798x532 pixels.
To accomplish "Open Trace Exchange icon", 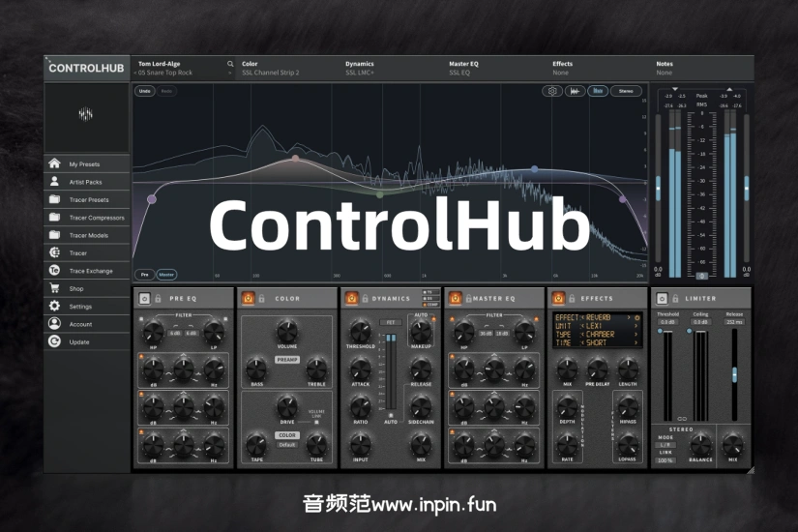I will 54,270.
